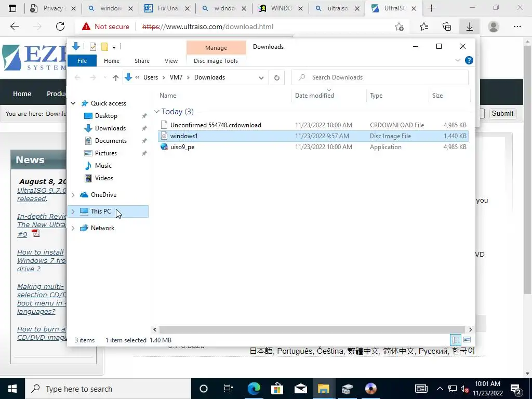Expand the Network tree node
Screen dimensions: 532x399
pyautogui.click(x=73, y=228)
